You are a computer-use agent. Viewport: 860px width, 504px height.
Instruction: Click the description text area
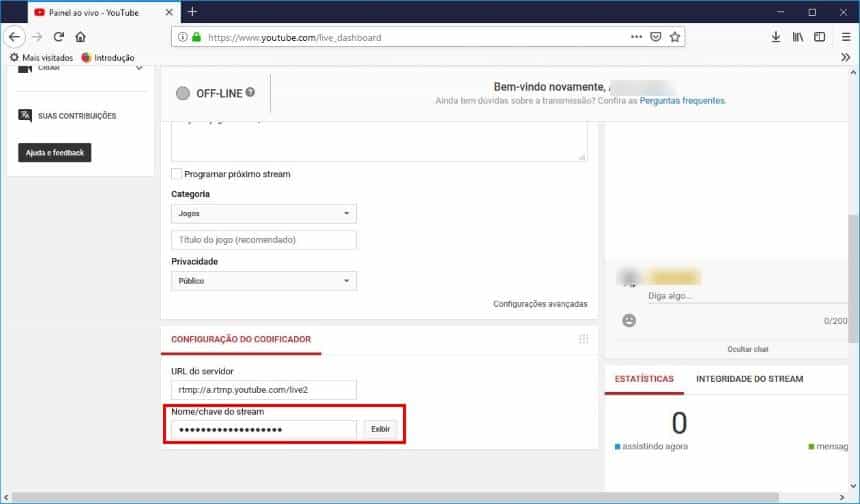pos(379,141)
